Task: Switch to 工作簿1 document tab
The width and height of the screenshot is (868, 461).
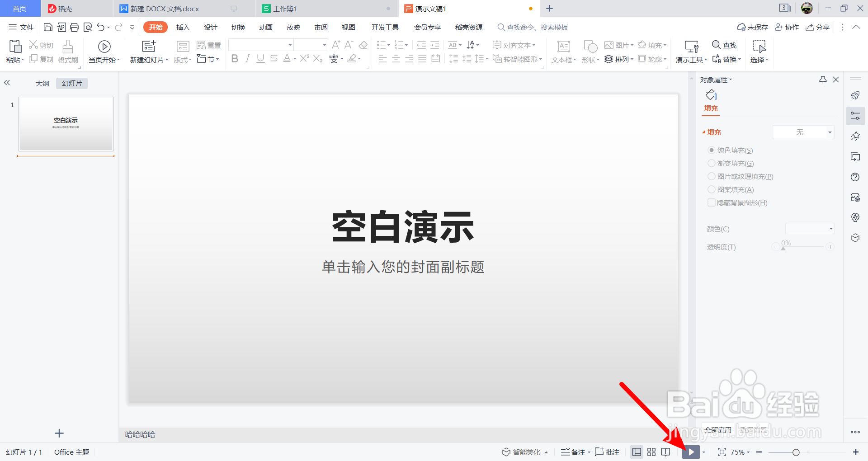Action: click(x=326, y=9)
